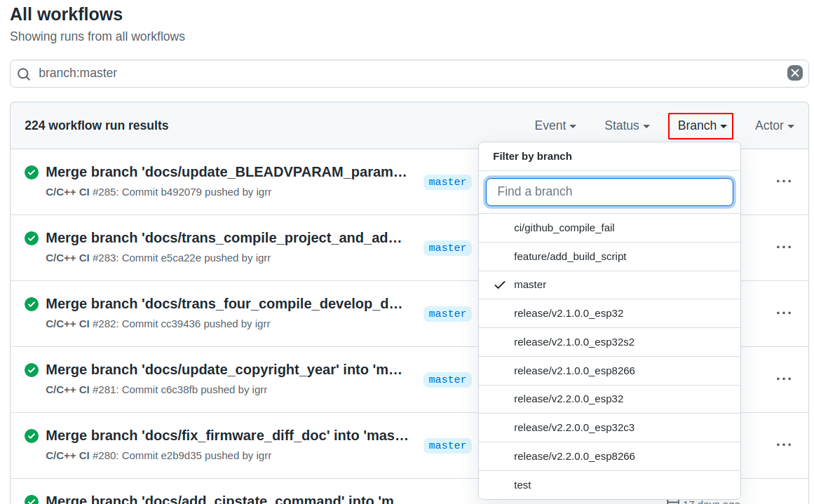Focus the Find a branch input
814x504 pixels.
609,191
